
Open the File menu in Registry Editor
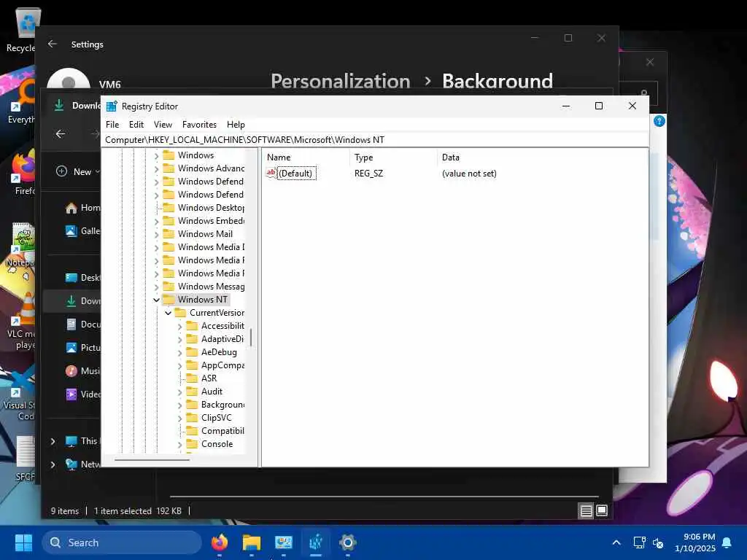tap(112, 124)
